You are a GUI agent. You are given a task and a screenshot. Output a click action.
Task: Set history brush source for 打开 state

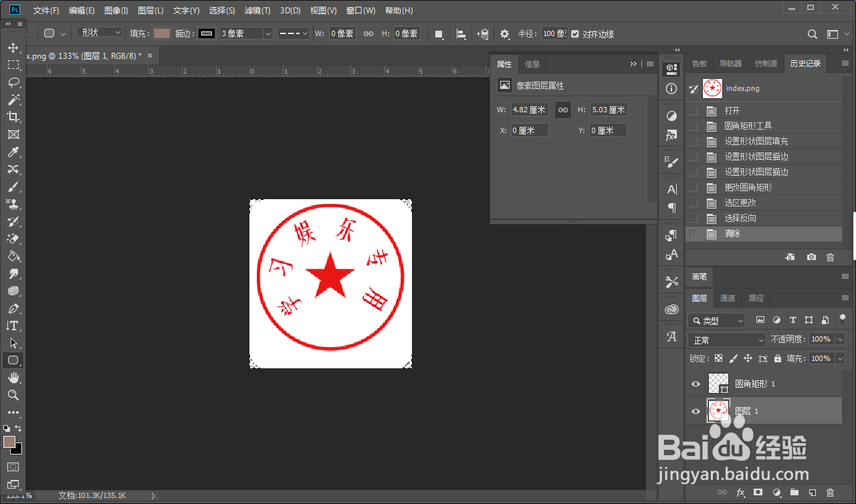coord(693,110)
